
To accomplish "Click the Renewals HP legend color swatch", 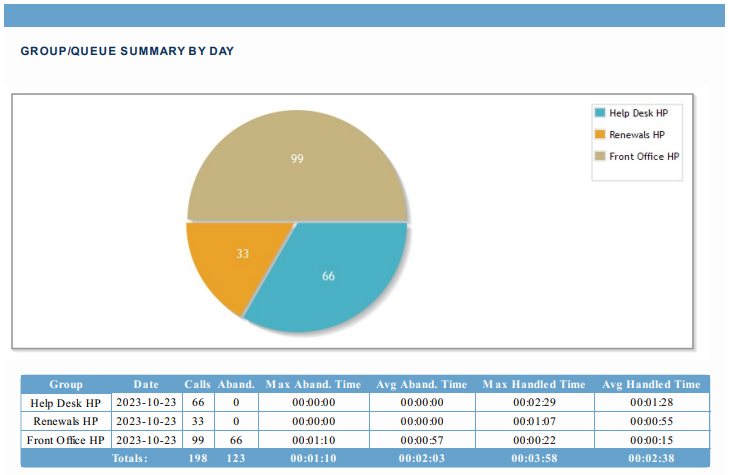I will tap(600, 134).
